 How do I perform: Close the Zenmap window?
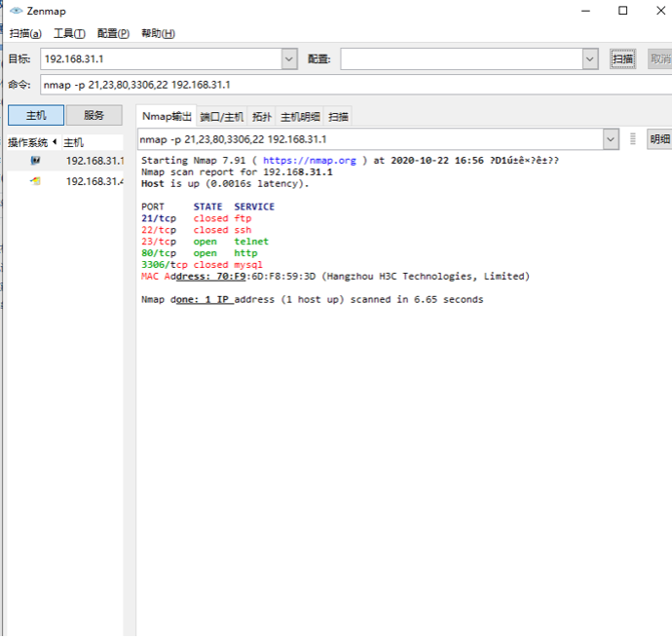(x=661, y=11)
